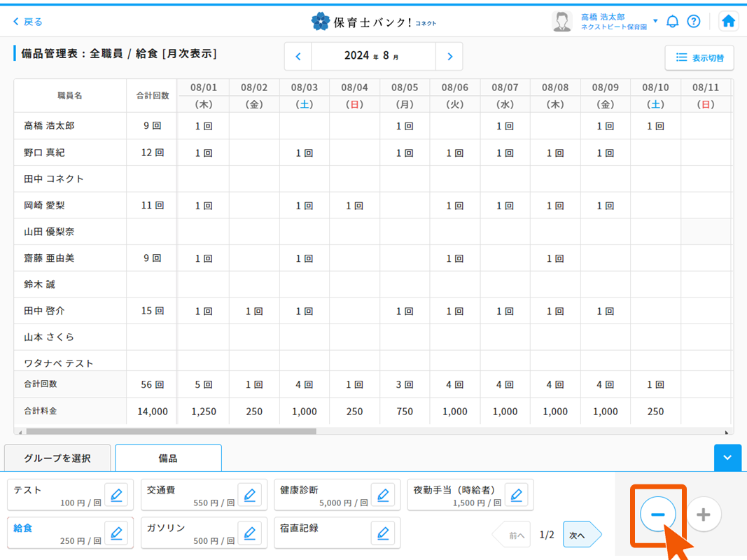Edit 宿直記録 using its pencil icon

(x=383, y=533)
